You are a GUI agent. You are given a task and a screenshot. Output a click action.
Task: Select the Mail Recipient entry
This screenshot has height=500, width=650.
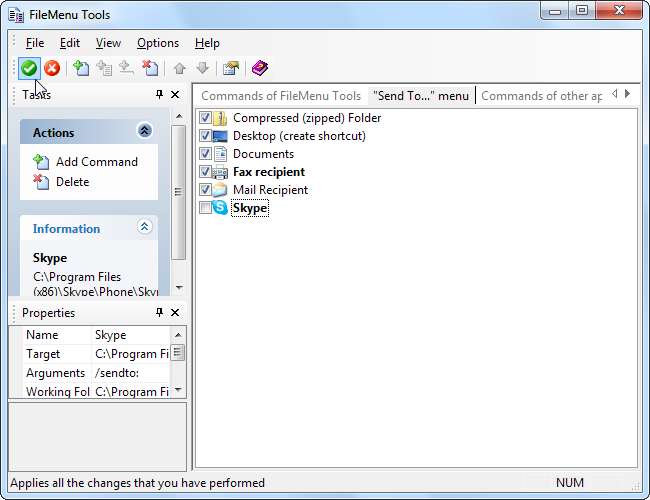pyautogui.click(x=270, y=190)
